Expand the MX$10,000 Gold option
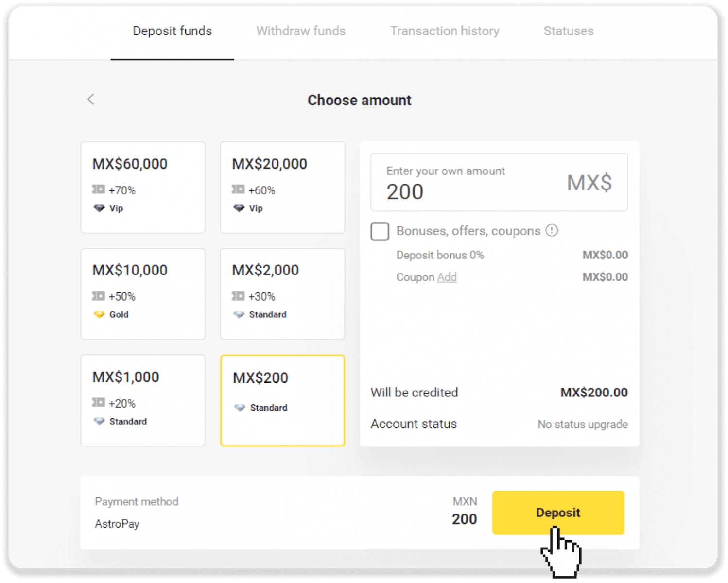Viewport: 728px width, 583px height. pos(143,293)
